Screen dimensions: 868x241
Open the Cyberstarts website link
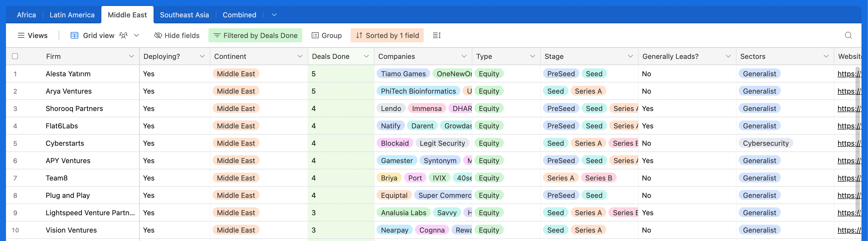(x=849, y=143)
